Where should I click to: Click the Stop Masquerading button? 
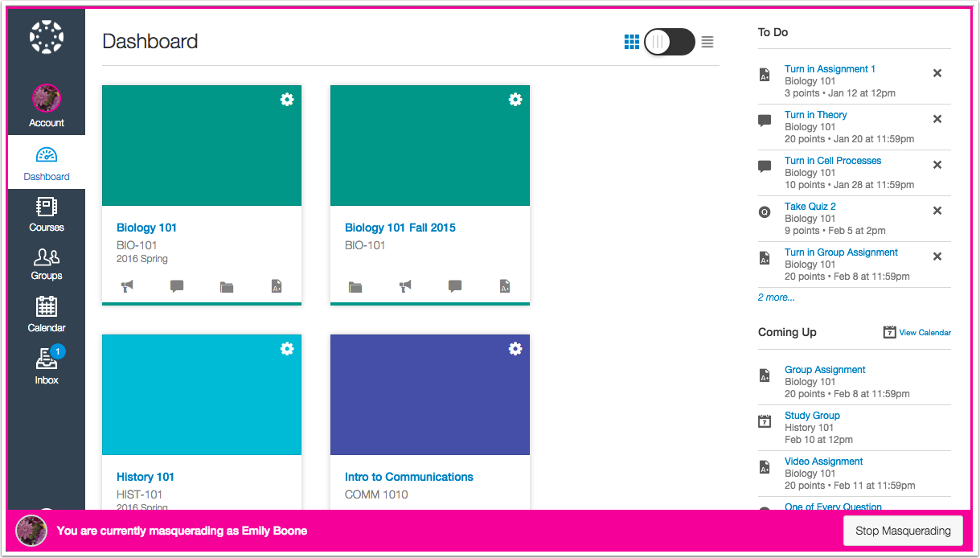tap(903, 531)
